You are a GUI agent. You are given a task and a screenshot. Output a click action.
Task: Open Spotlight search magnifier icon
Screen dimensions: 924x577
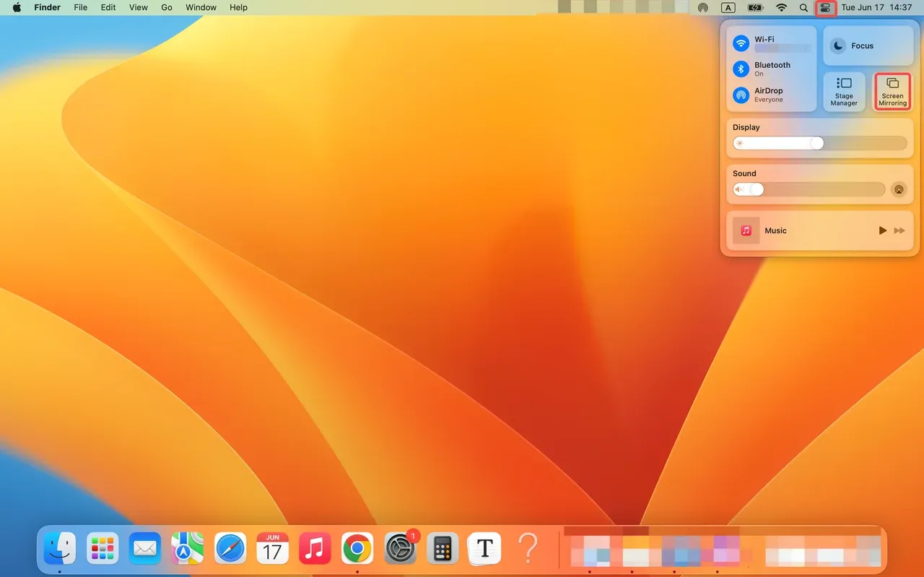pos(803,8)
